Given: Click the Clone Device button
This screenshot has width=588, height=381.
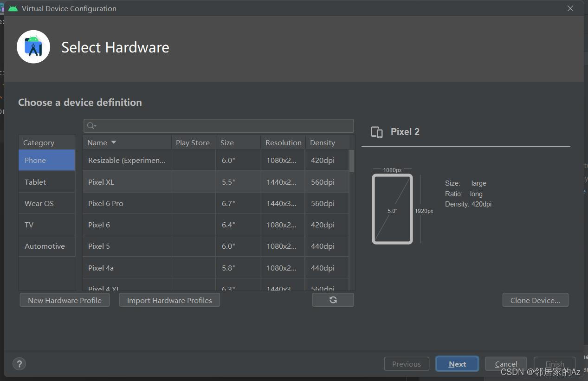Looking at the screenshot, I should [x=535, y=300].
